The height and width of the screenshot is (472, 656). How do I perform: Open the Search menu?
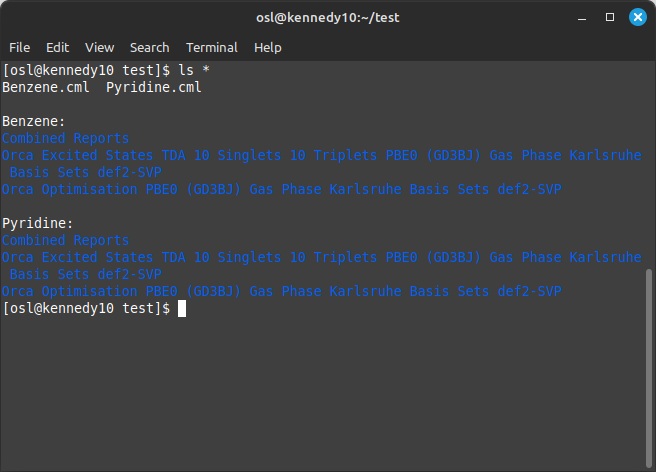(x=149, y=48)
